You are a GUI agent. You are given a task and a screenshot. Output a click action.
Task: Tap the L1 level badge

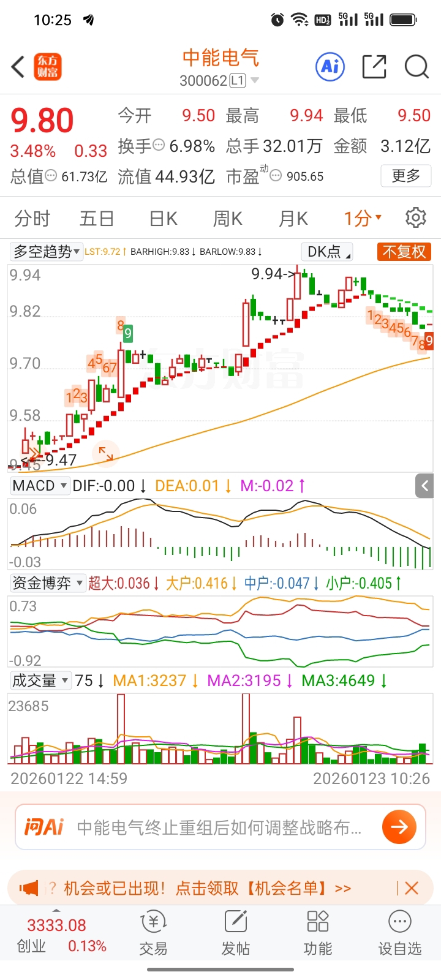coord(238,80)
